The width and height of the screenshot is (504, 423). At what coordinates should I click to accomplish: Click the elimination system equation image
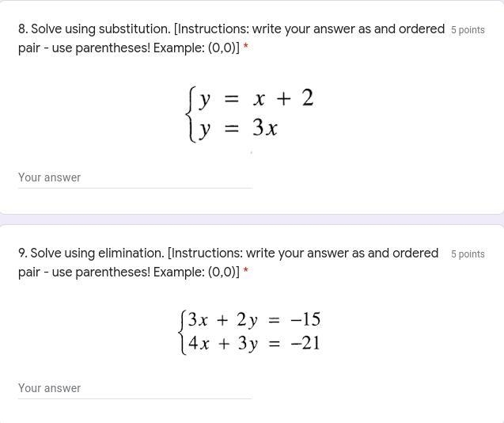(250, 332)
